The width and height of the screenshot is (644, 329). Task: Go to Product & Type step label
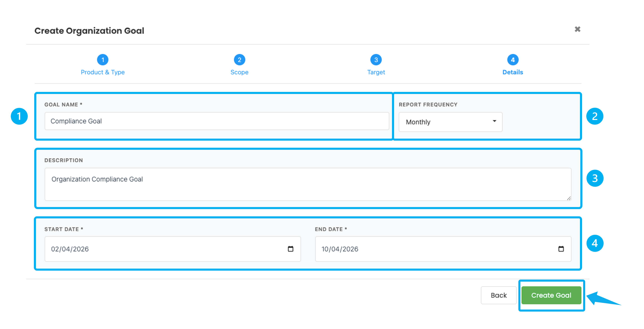pyautogui.click(x=103, y=72)
